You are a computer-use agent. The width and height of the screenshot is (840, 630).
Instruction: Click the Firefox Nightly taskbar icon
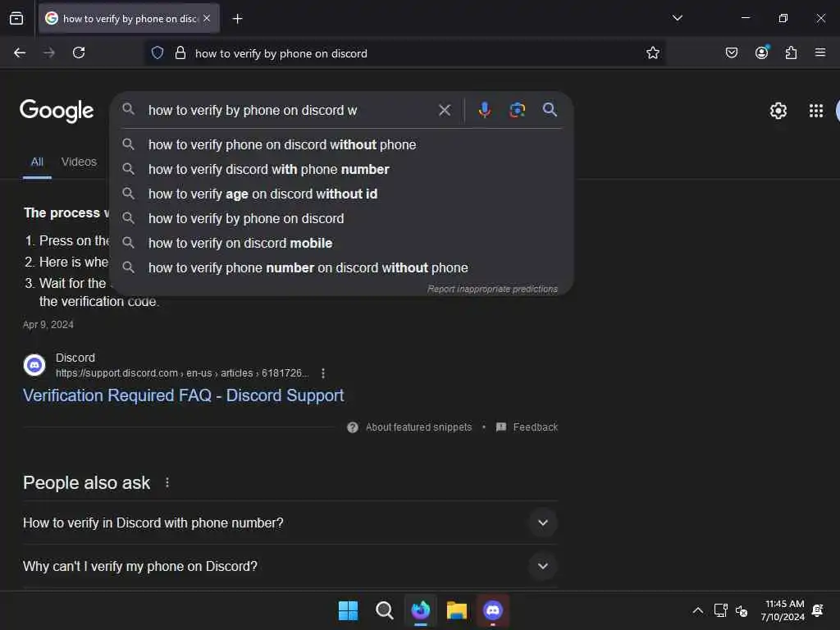421,610
